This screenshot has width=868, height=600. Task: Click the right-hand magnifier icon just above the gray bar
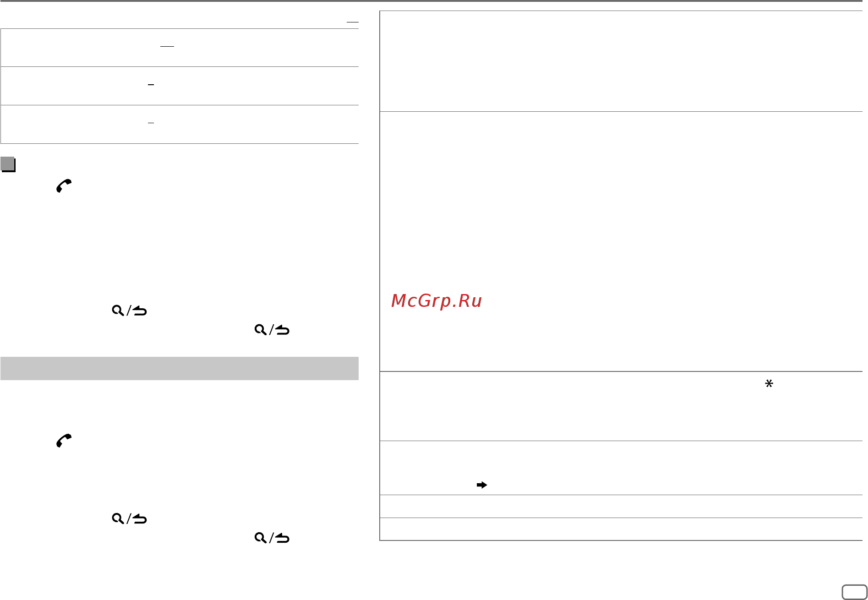tap(261, 330)
